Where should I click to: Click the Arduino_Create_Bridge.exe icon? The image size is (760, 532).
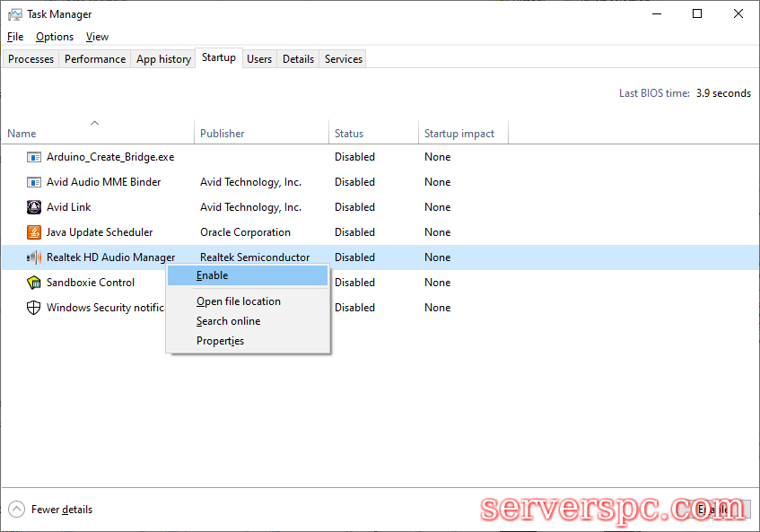click(34, 157)
